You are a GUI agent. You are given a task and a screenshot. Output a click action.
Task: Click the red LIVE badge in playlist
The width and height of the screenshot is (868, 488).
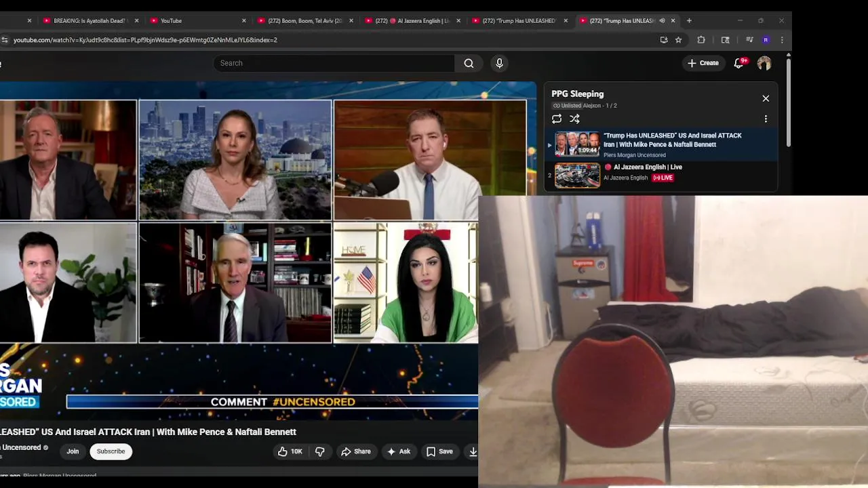pyautogui.click(x=663, y=178)
